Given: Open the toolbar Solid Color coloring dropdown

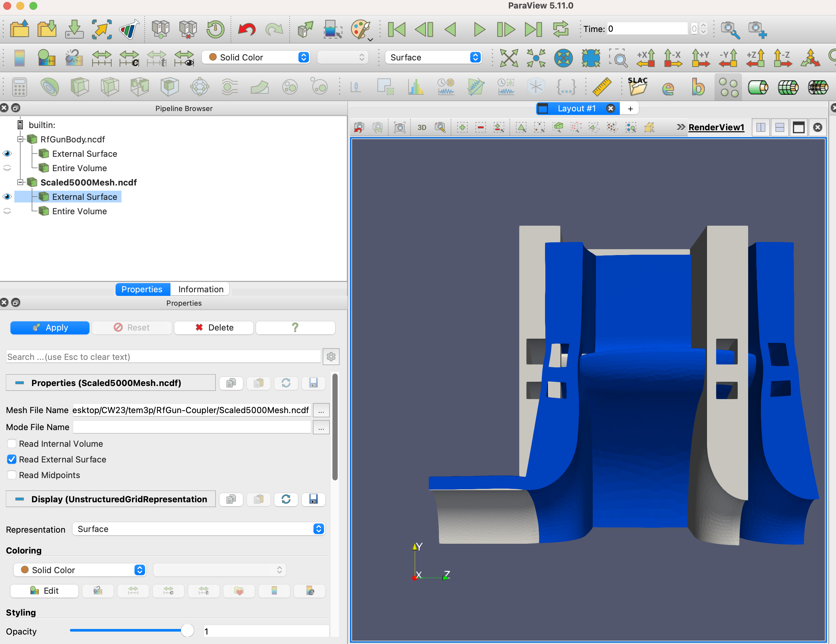Looking at the screenshot, I should pyautogui.click(x=256, y=57).
